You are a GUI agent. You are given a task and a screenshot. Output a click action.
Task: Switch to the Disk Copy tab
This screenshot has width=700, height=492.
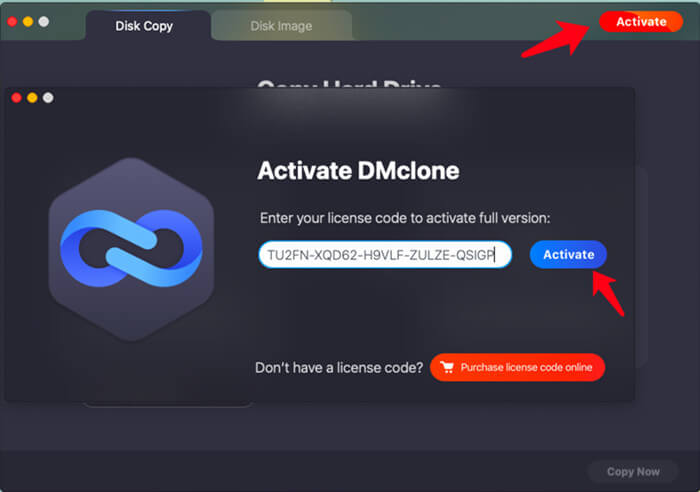click(x=145, y=26)
